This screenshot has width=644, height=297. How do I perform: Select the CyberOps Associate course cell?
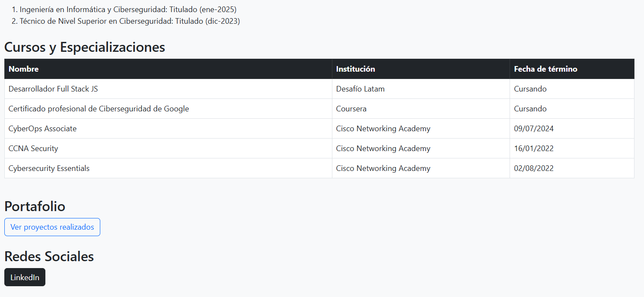point(42,129)
